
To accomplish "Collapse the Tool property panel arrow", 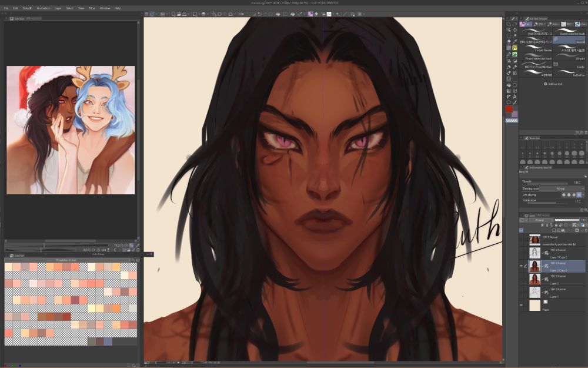I will pos(521,167).
